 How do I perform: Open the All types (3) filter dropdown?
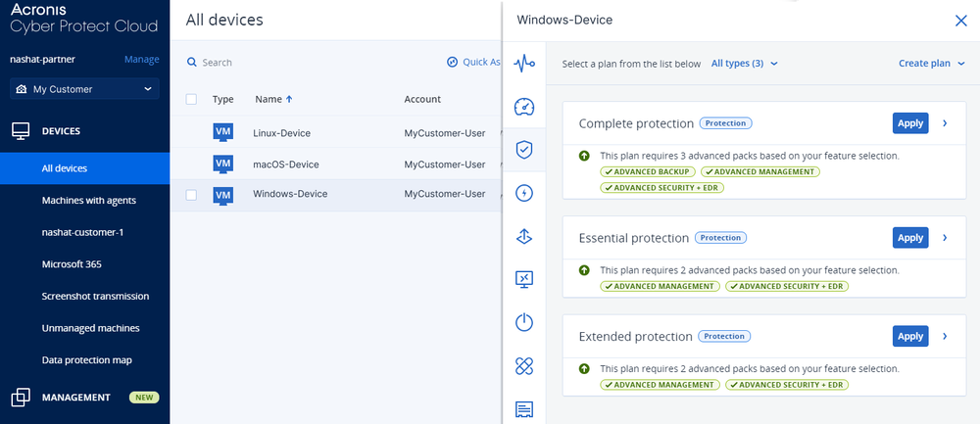[x=745, y=63]
